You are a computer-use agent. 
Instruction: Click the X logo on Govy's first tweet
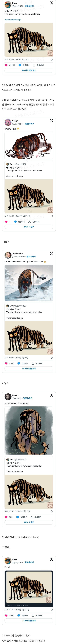[51, 3]
